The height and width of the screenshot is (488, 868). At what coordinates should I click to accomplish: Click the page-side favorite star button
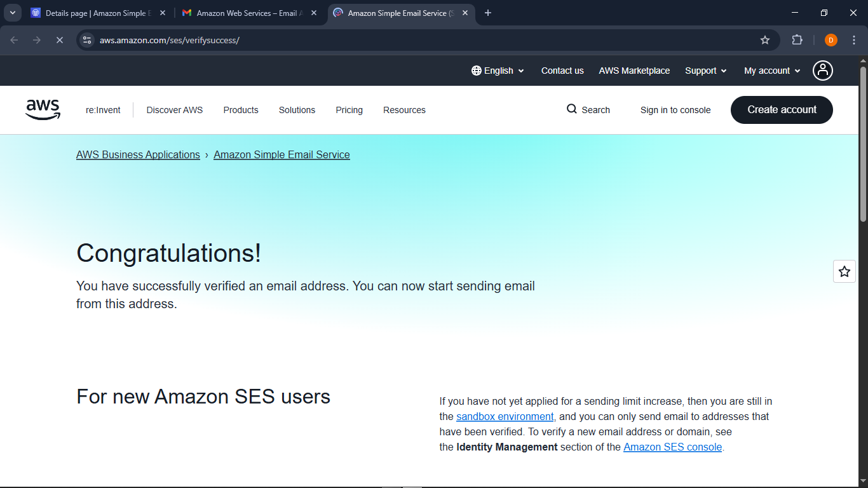point(844,271)
